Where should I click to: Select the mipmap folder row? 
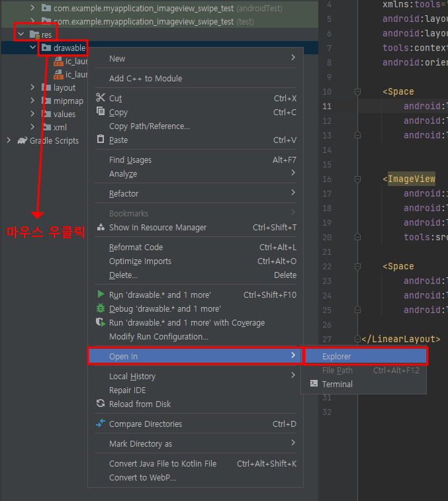45,101
